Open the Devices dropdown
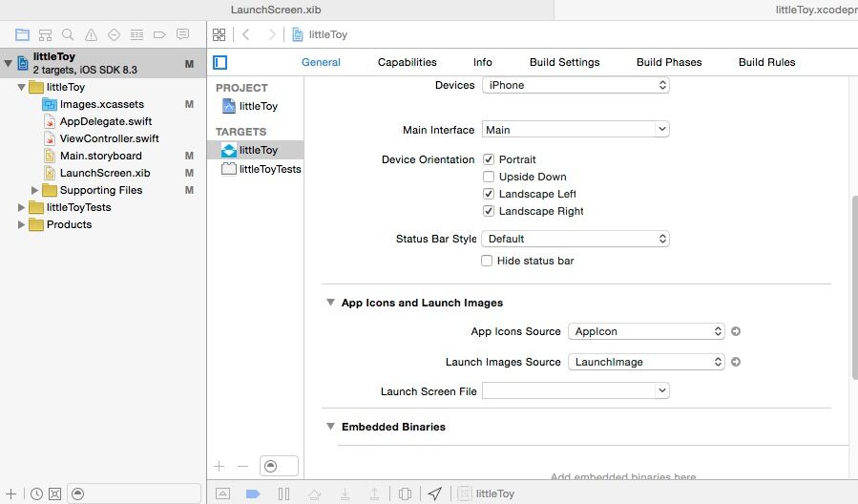The height and width of the screenshot is (504, 858). 575,85
